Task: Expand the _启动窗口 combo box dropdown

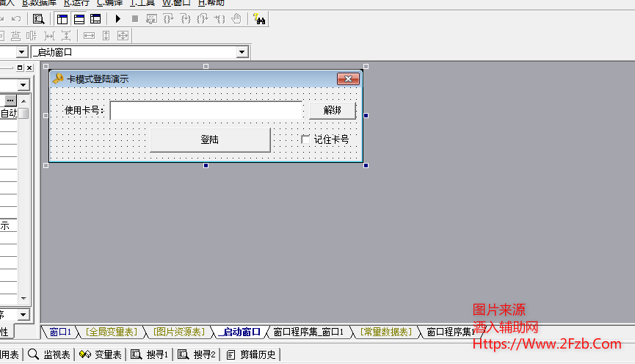Action: coord(242,52)
